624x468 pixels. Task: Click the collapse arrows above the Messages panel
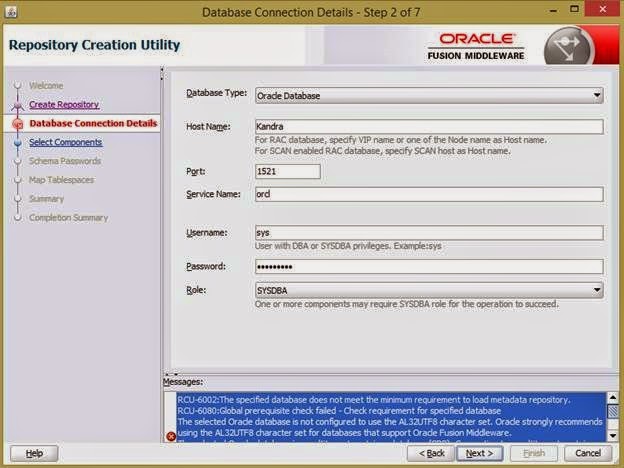click(172, 374)
